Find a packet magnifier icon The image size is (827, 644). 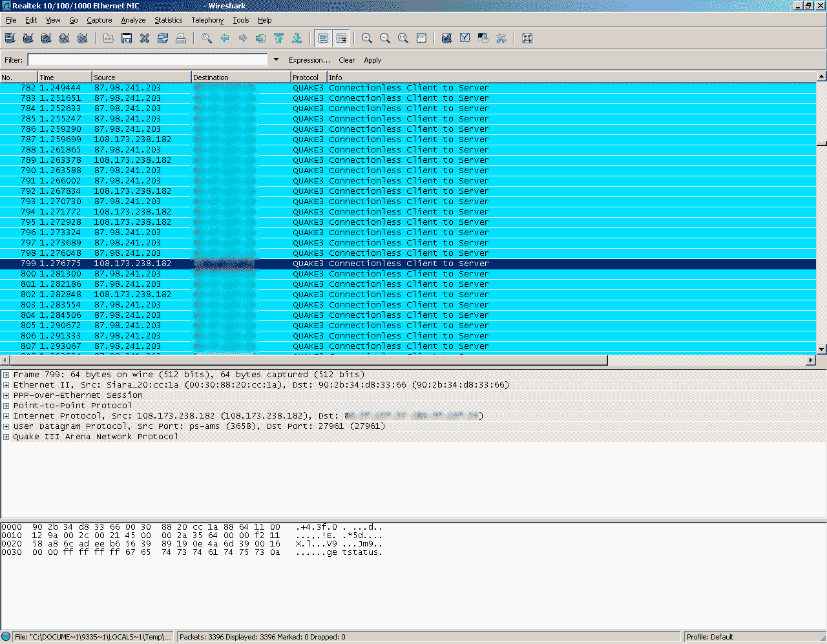click(x=207, y=39)
